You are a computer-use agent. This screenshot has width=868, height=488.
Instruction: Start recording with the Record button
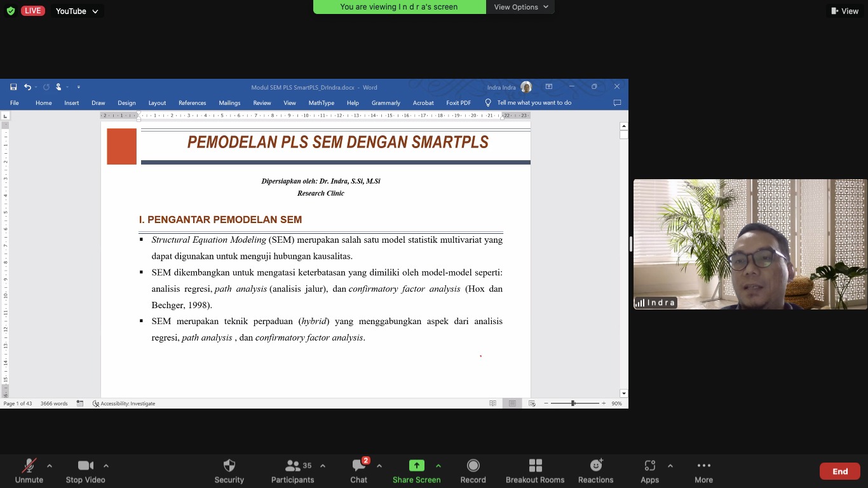pyautogui.click(x=473, y=471)
